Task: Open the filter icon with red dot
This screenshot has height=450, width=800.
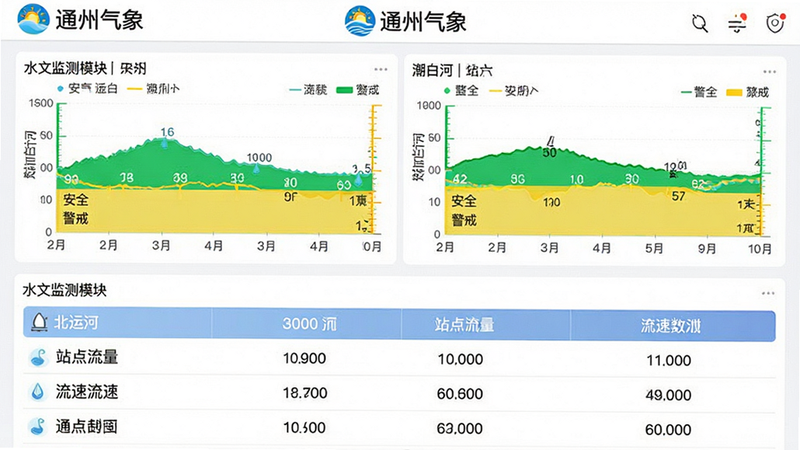Action: (737, 23)
